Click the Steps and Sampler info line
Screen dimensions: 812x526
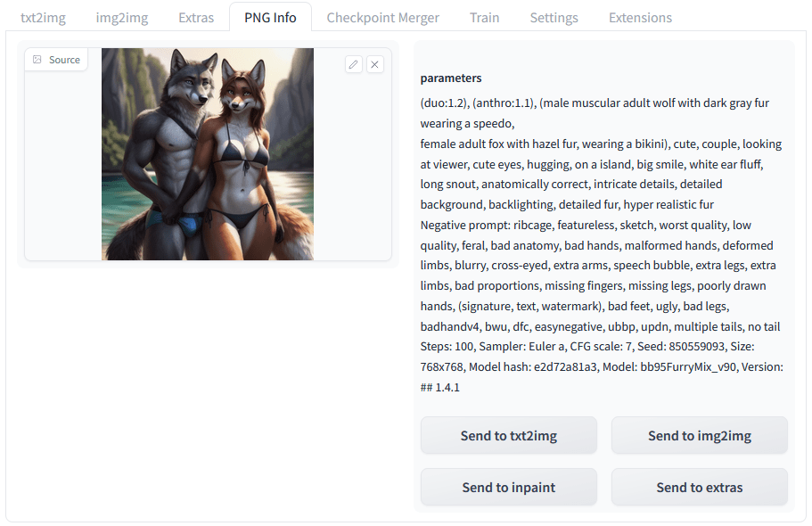point(587,346)
